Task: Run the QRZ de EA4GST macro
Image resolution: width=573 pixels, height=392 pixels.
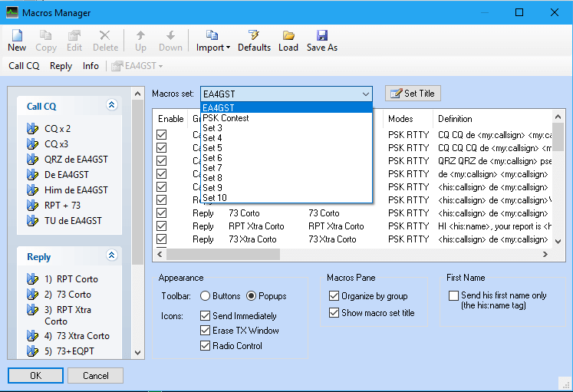Action: click(76, 160)
